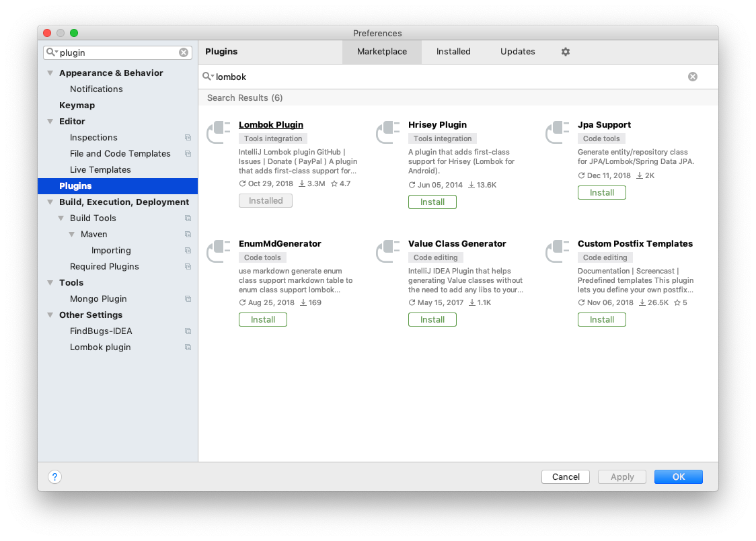The width and height of the screenshot is (756, 541).
Task: Click the Lombok Plugin plug icon
Action: tap(219, 132)
